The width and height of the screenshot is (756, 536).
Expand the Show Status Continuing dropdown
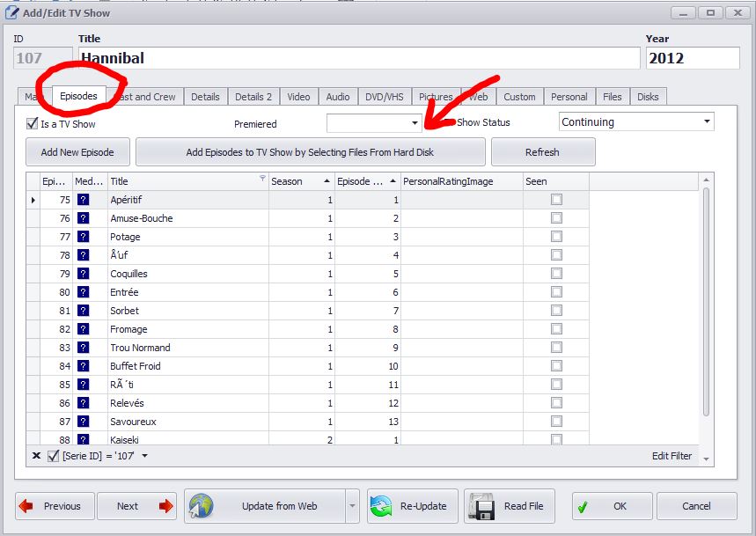(x=706, y=122)
